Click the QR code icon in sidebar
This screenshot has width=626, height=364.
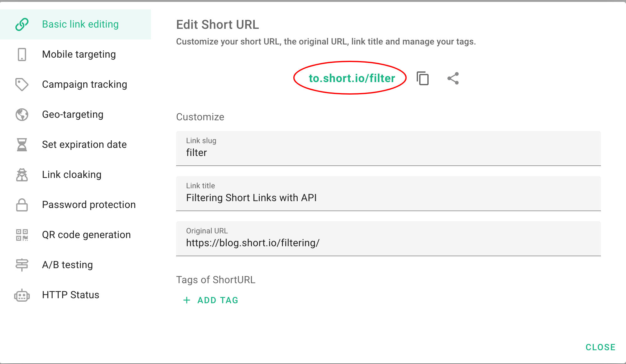[x=22, y=235]
